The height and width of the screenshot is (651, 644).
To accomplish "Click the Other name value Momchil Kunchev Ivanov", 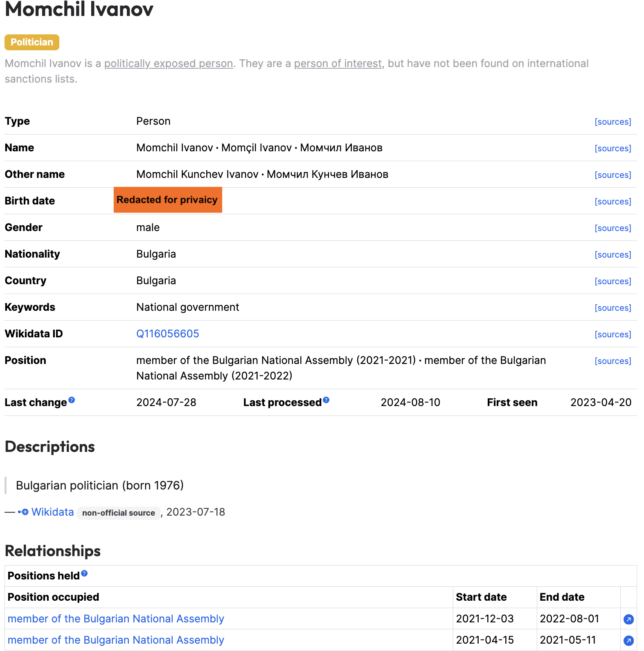I will [x=197, y=174].
